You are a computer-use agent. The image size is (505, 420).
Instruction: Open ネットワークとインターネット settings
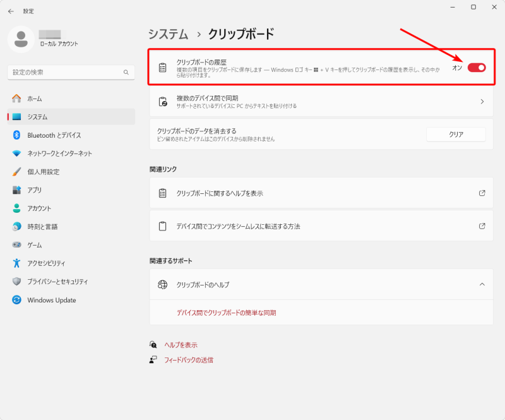tap(59, 153)
